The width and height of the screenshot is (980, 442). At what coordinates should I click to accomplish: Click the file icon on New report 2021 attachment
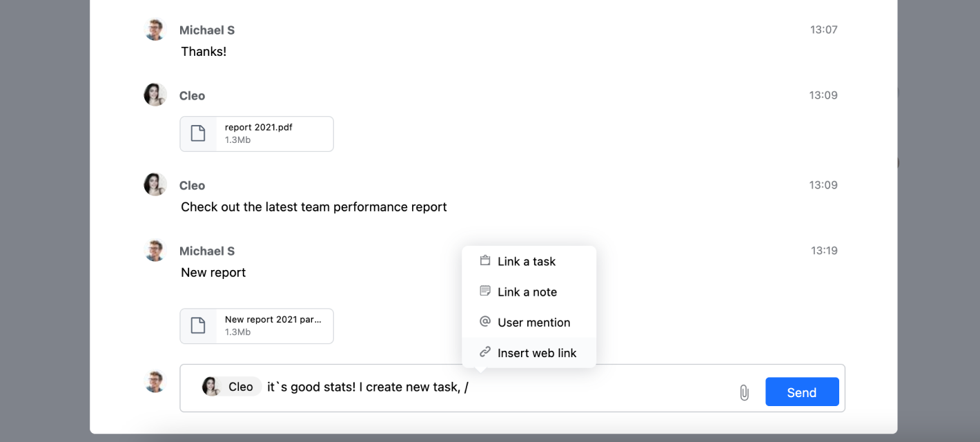pos(198,326)
